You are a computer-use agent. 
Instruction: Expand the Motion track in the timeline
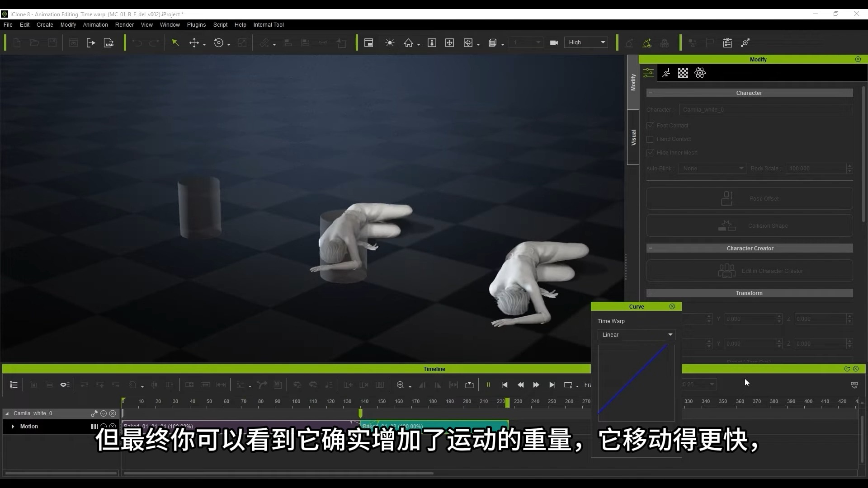click(12, 426)
